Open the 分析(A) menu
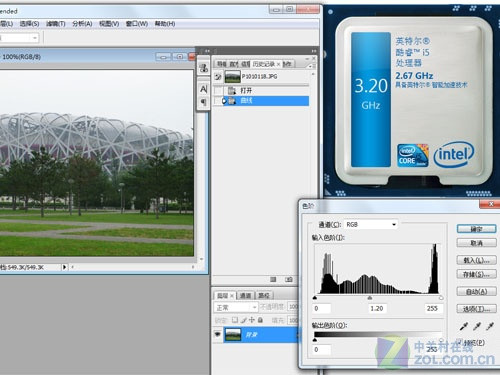The height and width of the screenshot is (375, 500). (82, 24)
